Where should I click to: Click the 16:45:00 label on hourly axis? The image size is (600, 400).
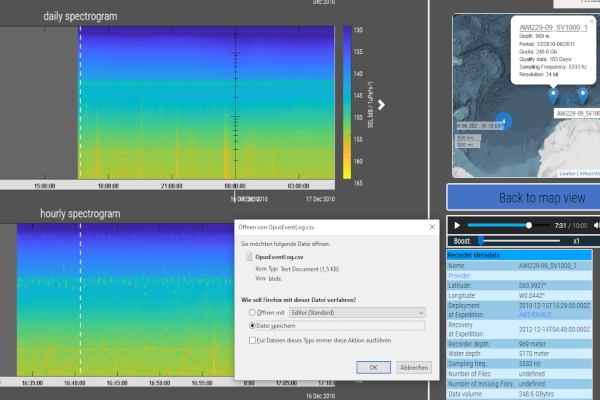point(117,383)
